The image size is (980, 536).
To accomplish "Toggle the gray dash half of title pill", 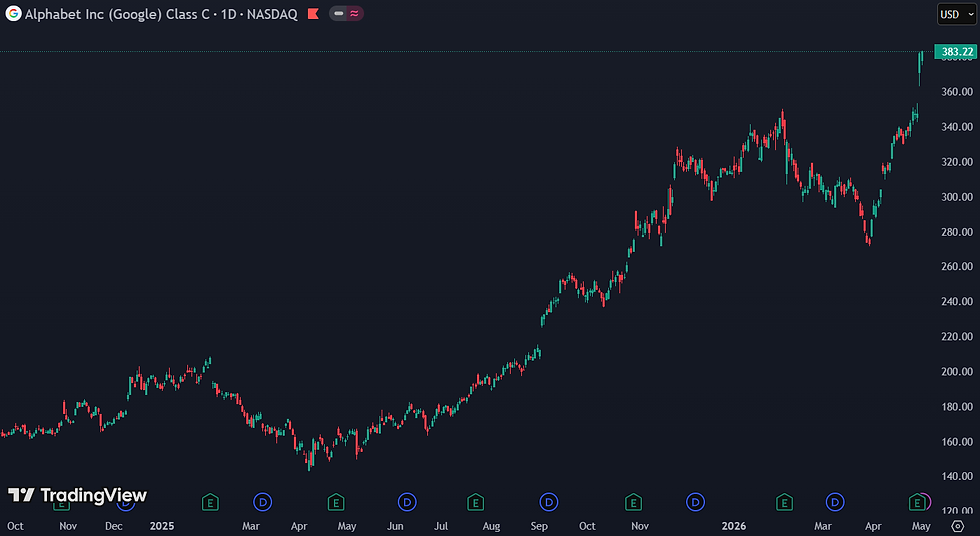I will (x=339, y=14).
